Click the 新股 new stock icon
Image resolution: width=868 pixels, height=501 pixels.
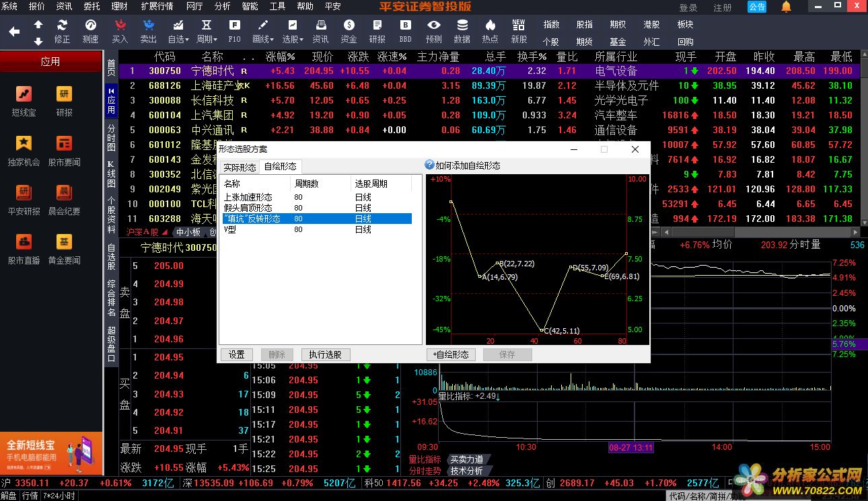(519, 31)
